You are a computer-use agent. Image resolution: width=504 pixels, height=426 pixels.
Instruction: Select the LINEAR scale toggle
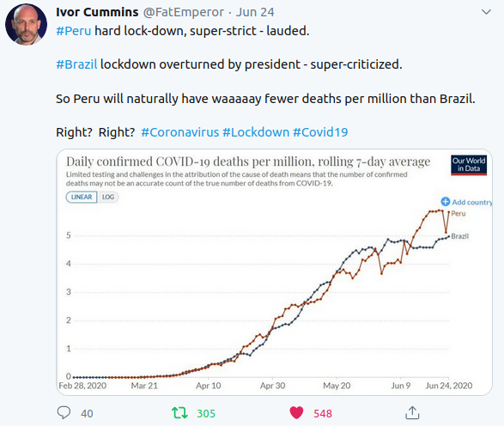[x=82, y=197]
